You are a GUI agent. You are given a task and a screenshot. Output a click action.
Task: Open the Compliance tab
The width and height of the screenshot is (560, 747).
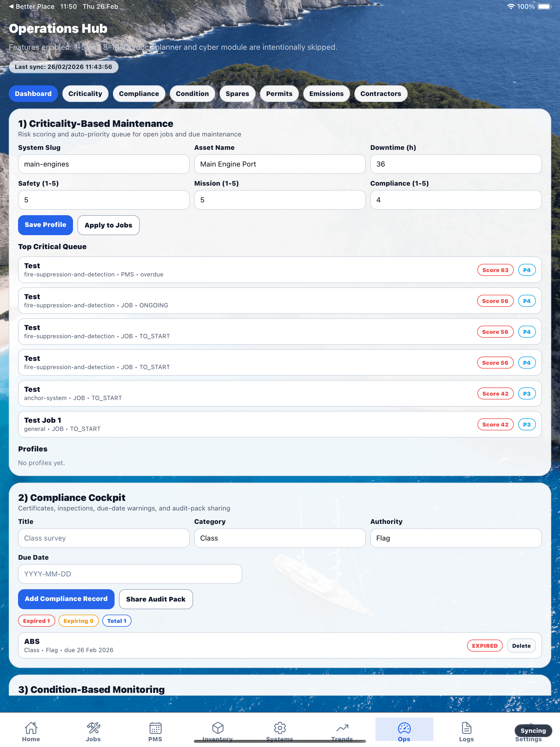(x=139, y=94)
